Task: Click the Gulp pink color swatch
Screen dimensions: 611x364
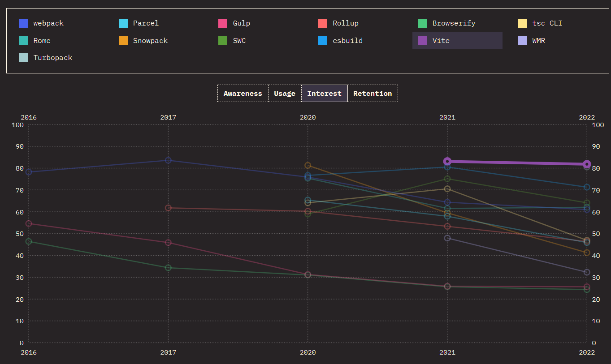Action: click(x=223, y=23)
